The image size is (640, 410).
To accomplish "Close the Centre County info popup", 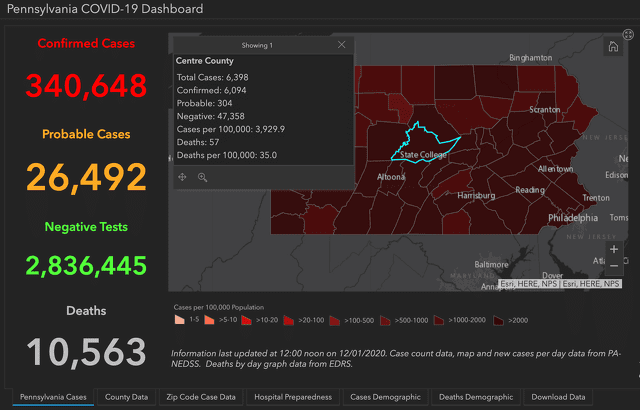I will coord(342,45).
